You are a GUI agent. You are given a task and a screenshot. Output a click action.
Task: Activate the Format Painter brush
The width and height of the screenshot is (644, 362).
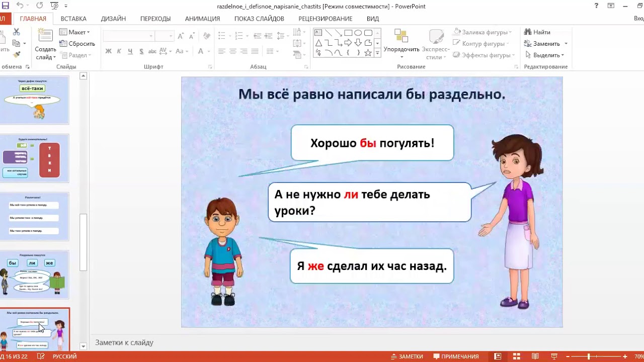click(16, 55)
